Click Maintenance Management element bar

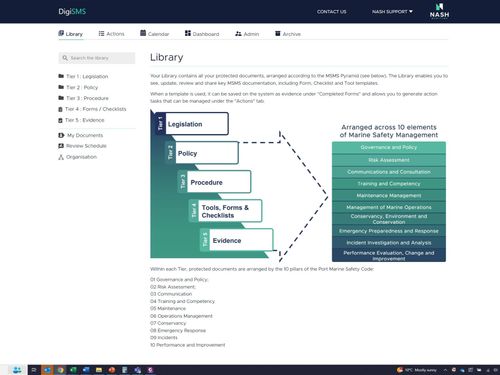[389, 195]
